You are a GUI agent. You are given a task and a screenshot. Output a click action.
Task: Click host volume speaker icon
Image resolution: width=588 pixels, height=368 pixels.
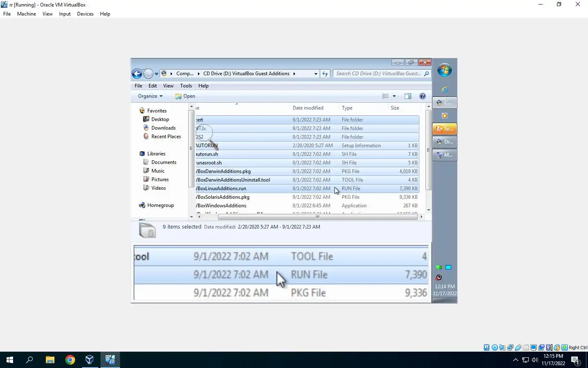coord(535,360)
